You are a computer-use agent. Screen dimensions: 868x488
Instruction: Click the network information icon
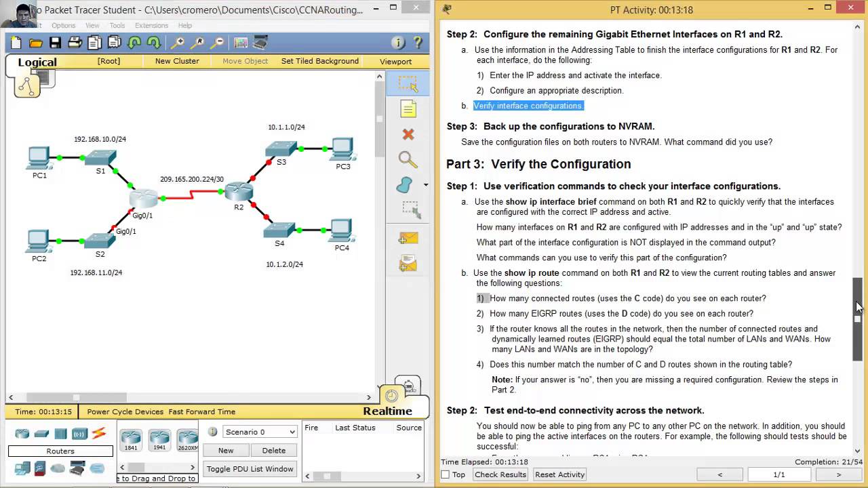point(398,43)
